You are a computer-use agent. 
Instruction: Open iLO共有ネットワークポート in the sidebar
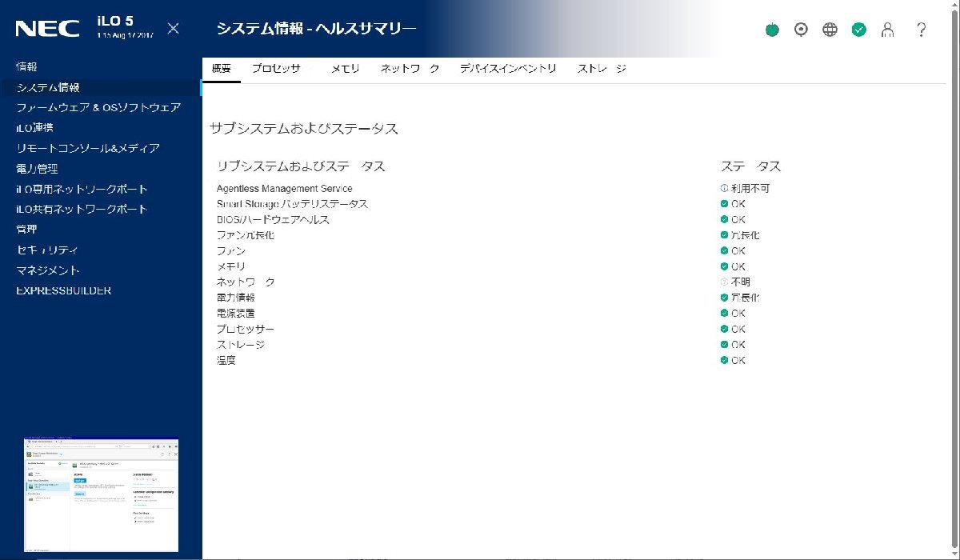pyautogui.click(x=82, y=209)
